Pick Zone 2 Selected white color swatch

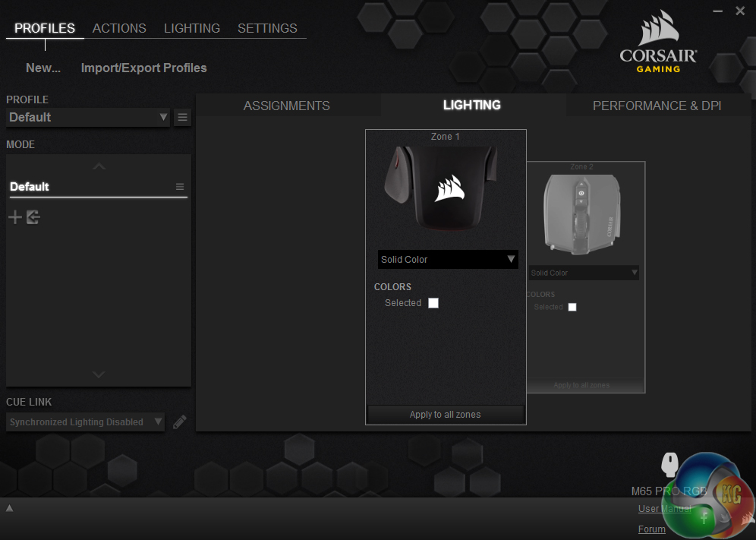[572, 307]
